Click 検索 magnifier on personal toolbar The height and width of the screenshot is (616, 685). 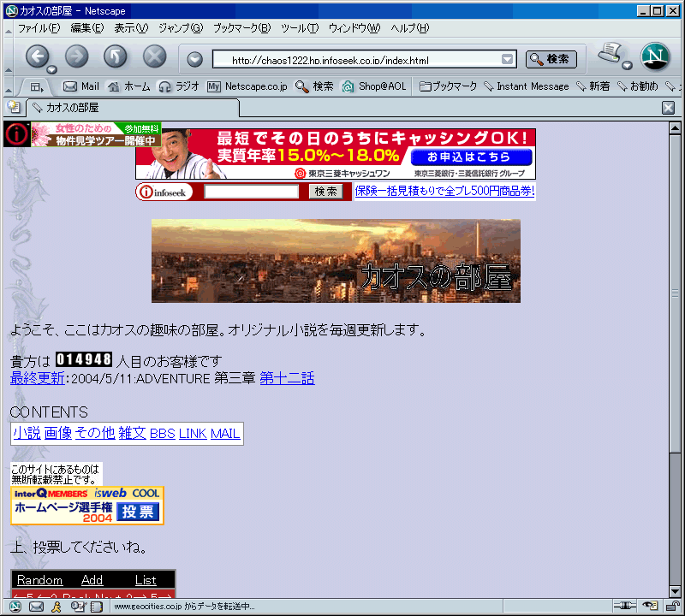pos(314,86)
